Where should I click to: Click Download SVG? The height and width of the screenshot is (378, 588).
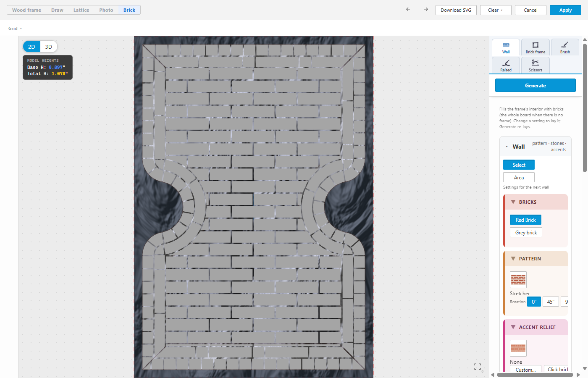456,10
